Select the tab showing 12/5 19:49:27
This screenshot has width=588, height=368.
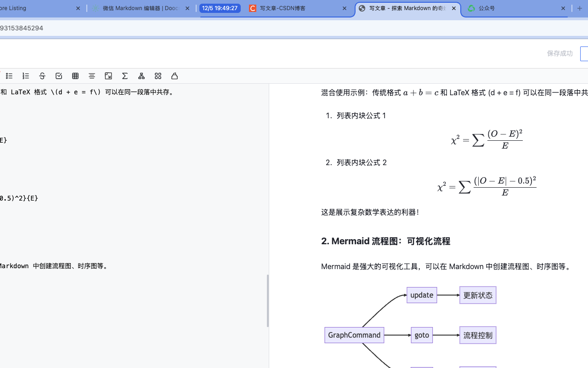(x=220, y=8)
